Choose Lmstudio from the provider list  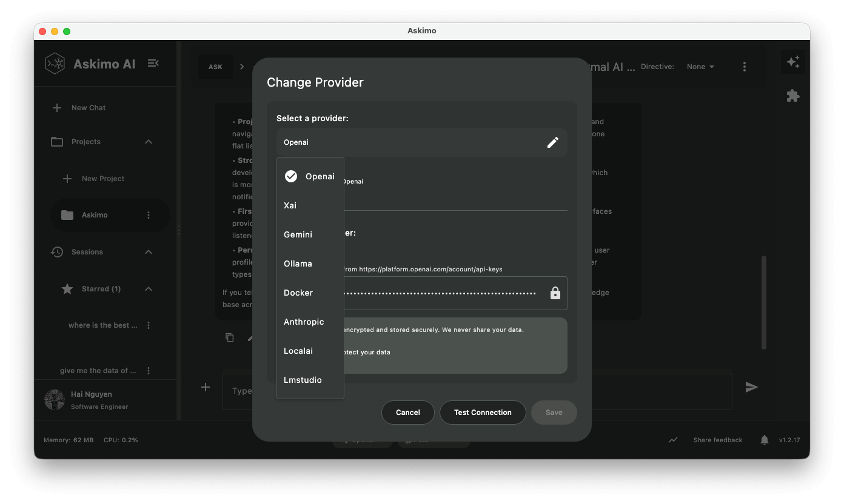coord(310,380)
